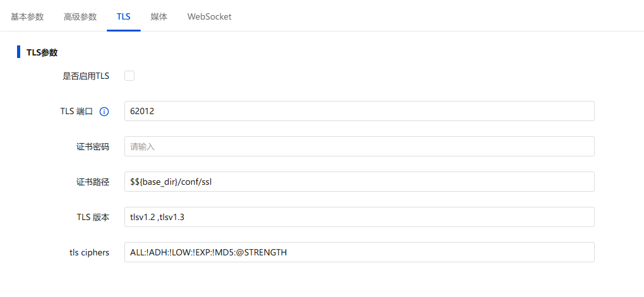This screenshot has height=297, width=644.
Task: Enable the 是否启用TLS checkbox
Action: point(129,76)
